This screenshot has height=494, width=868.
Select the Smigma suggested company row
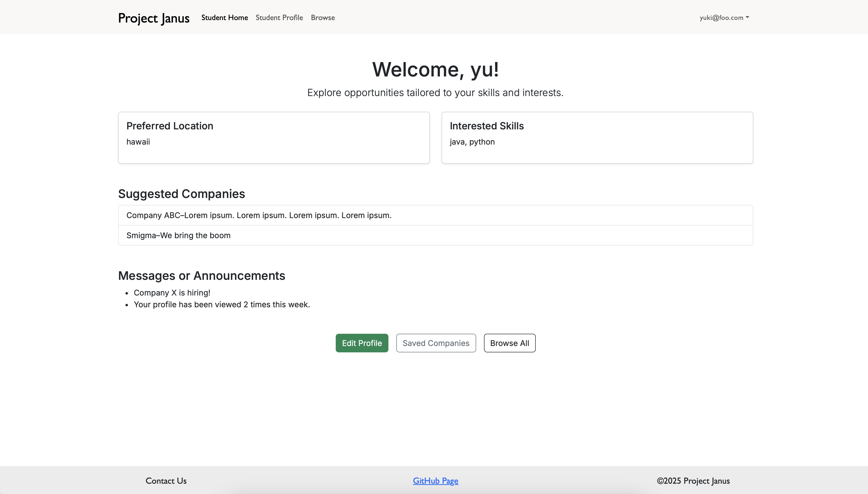(x=178, y=235)
